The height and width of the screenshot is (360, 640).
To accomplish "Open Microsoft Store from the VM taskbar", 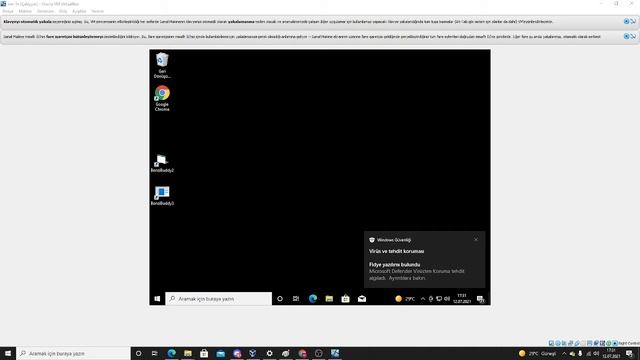I will coord(345,299).
